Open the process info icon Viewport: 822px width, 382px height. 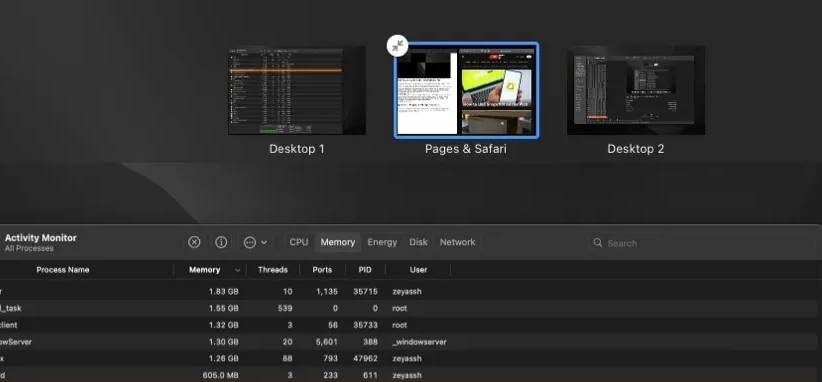pos(221,242)
